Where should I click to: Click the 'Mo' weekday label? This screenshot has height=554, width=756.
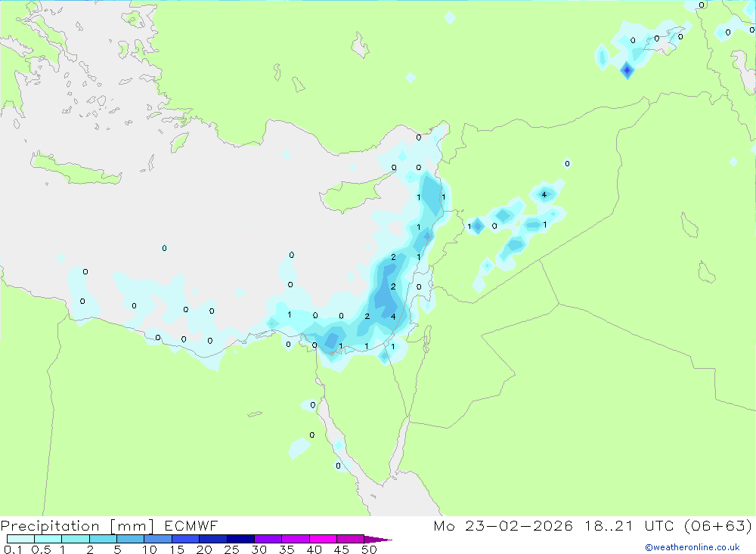point(444,525)
